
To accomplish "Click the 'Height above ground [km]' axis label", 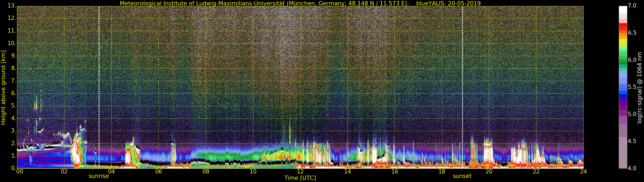I will (x=3, y=88).
